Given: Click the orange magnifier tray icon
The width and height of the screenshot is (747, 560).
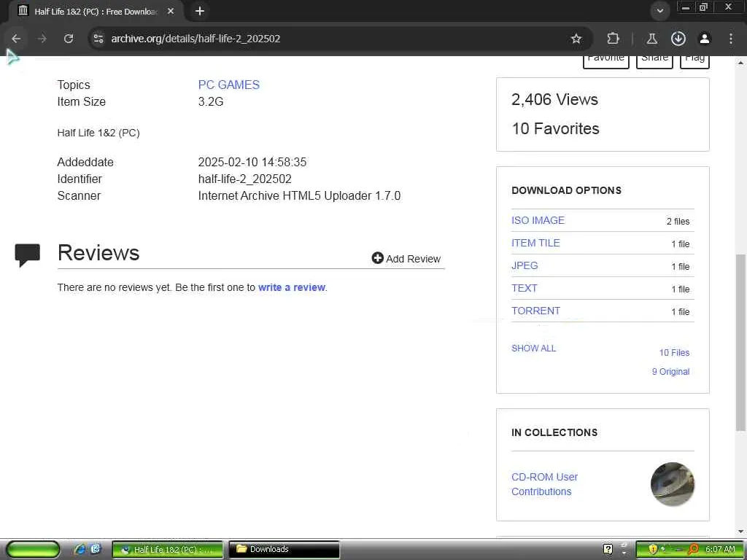Looking at the screenshot, I should (x=693, y=549).
